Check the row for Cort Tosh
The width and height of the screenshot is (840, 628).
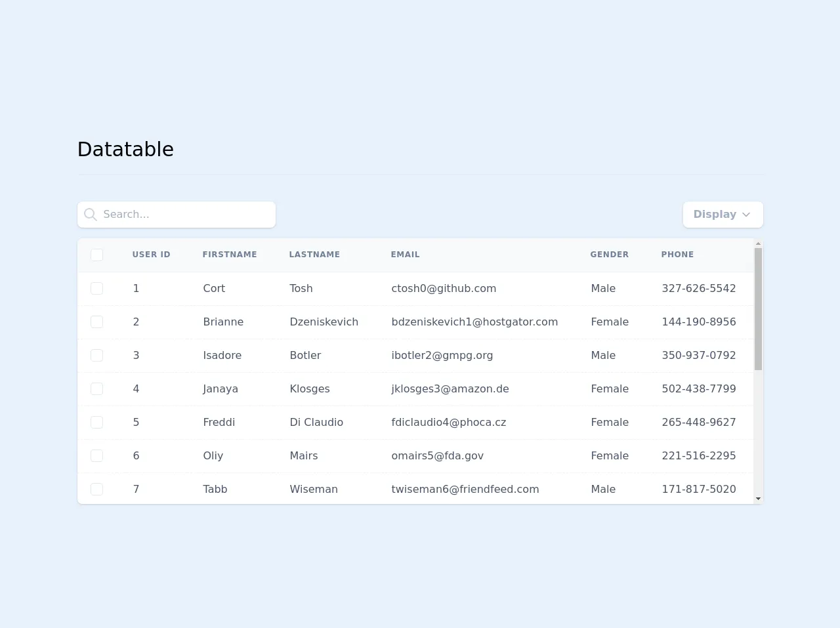(x=96, y=288)
